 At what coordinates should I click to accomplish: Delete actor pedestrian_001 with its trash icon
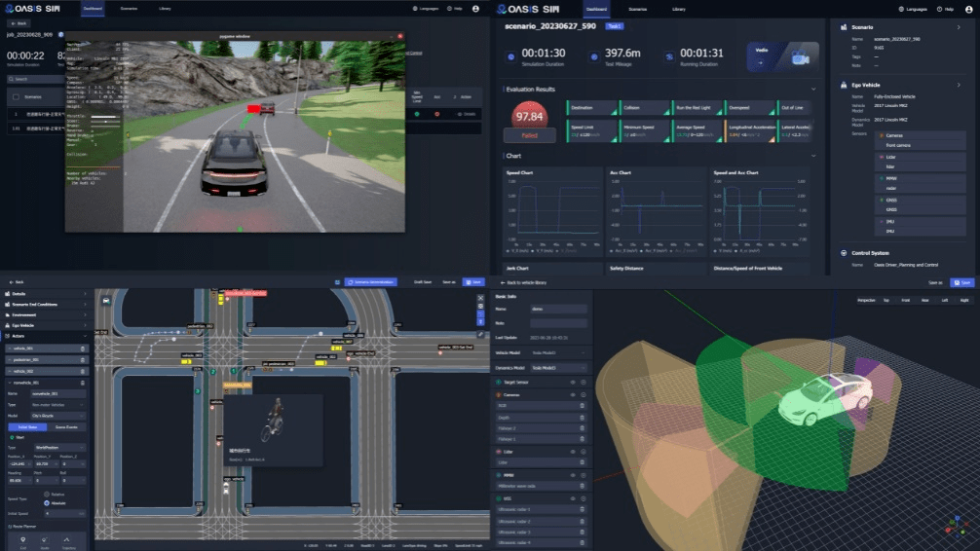[x=83, y=360]
